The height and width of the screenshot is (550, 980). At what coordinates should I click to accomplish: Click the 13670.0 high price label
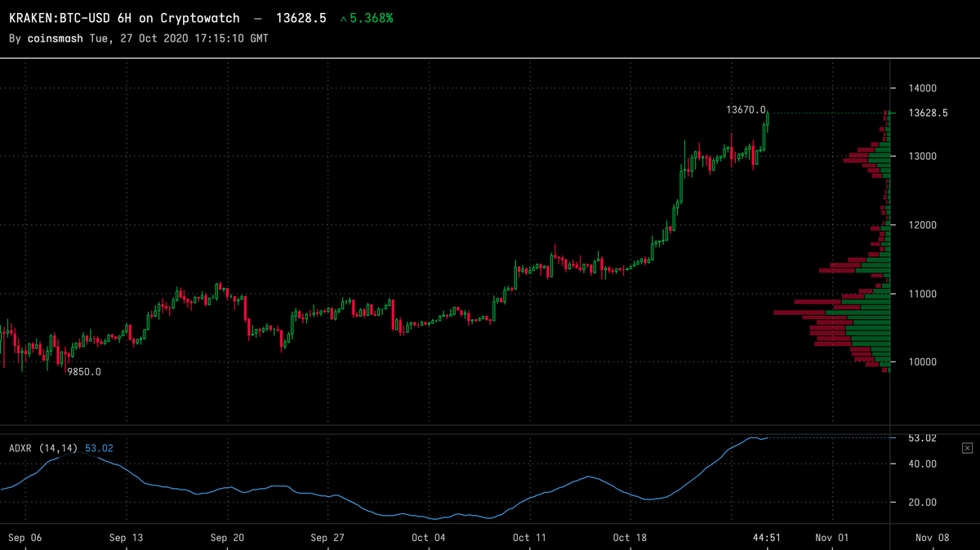pos(746,109)
